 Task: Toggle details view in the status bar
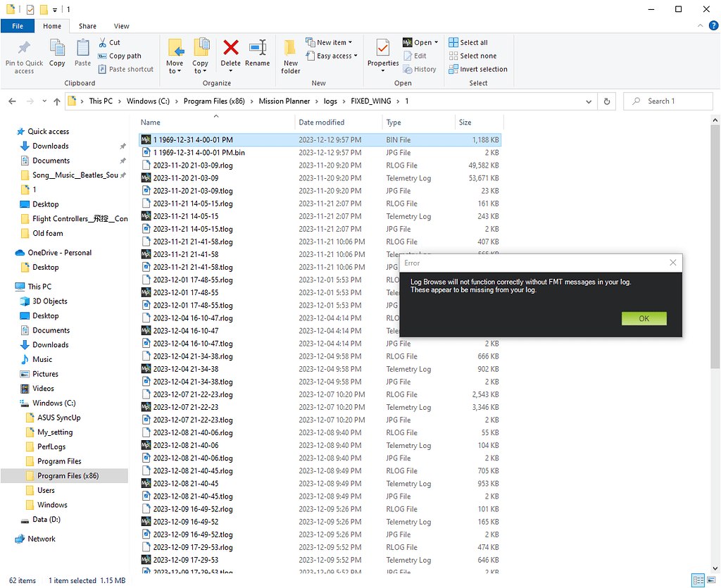coord(697,580)
